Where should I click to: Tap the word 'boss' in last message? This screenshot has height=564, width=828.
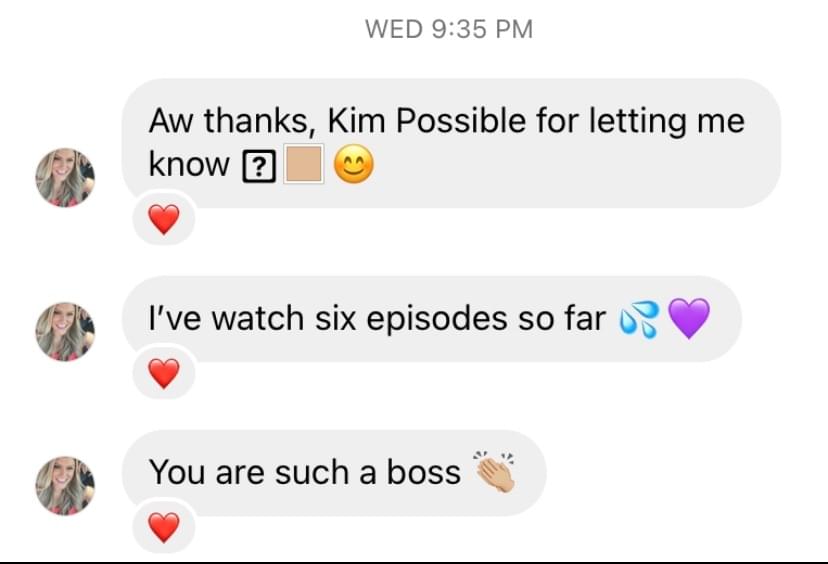click(424, 472)
